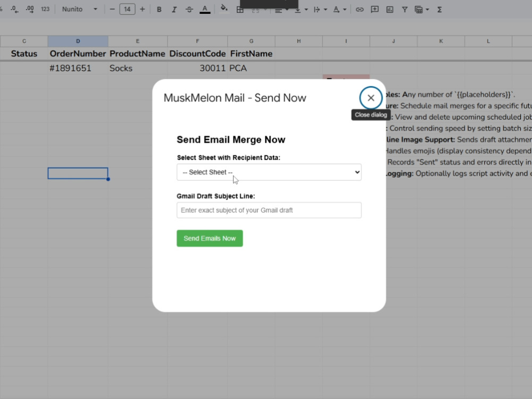Decrease font size with minus button
This screenshot has width=532, height=399.
tap(112, 10)
